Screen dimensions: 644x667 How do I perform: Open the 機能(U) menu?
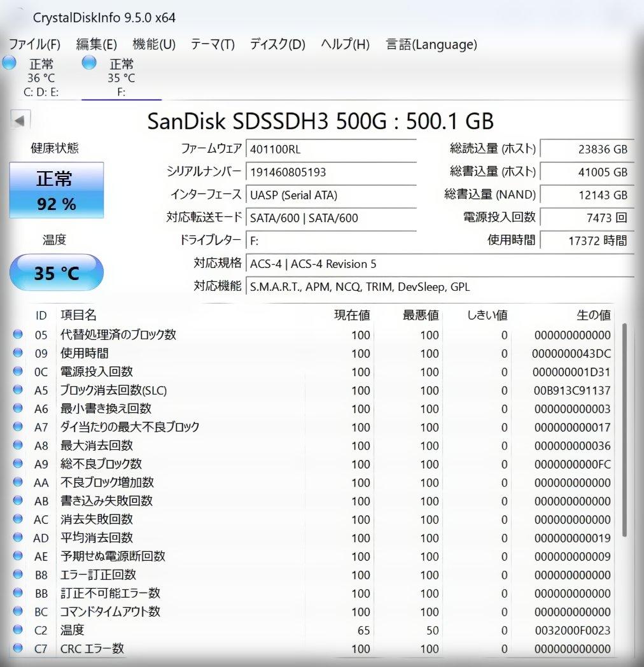click(154, 45)
